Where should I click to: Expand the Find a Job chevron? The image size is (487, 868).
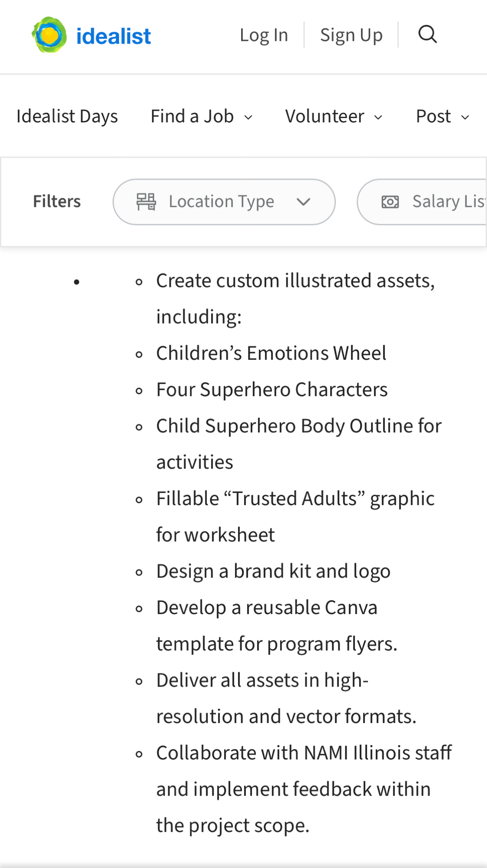tap(248, 117)
